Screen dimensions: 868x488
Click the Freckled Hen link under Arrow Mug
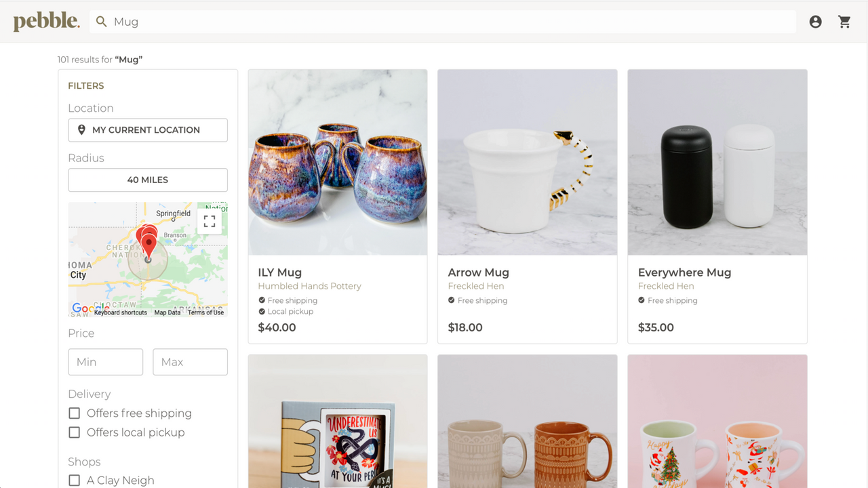[x=477, y=285]
